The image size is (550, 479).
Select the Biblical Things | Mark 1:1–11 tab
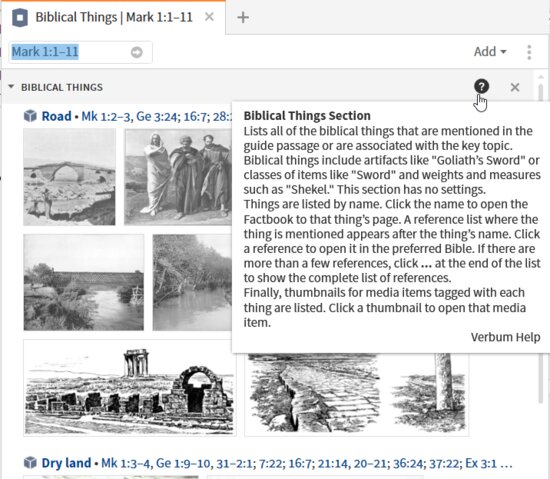coord(114,17)
